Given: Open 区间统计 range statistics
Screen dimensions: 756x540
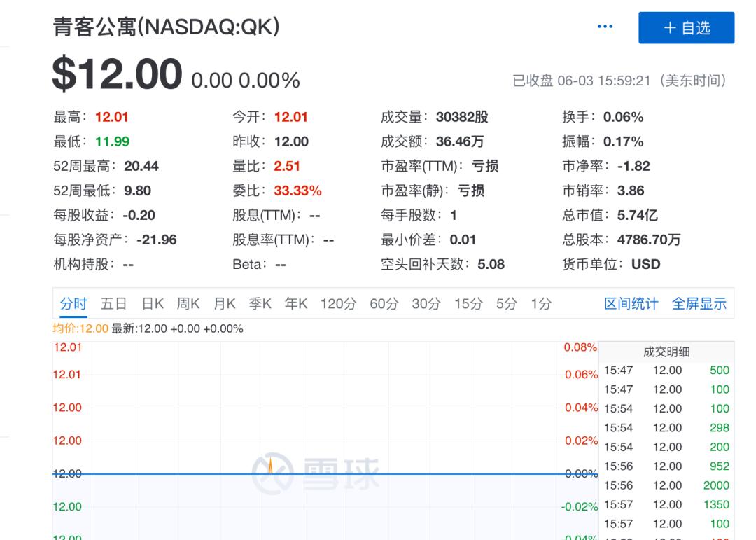Looking at the screenshot, I should click(631, 304).
